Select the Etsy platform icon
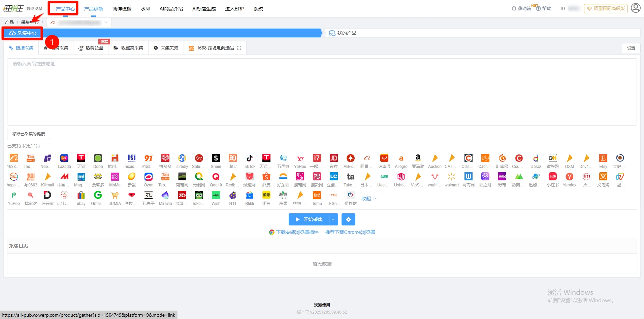 pos(603,158)
